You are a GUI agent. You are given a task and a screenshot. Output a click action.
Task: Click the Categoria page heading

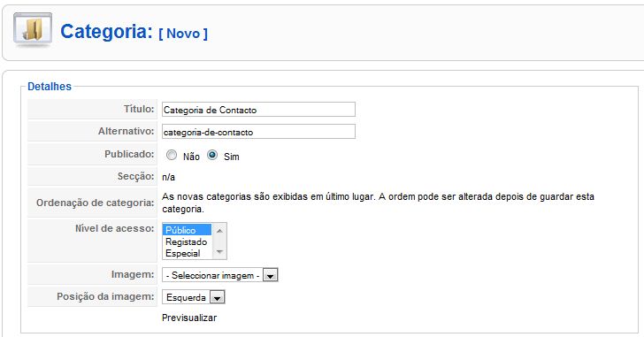click(106, 32)
